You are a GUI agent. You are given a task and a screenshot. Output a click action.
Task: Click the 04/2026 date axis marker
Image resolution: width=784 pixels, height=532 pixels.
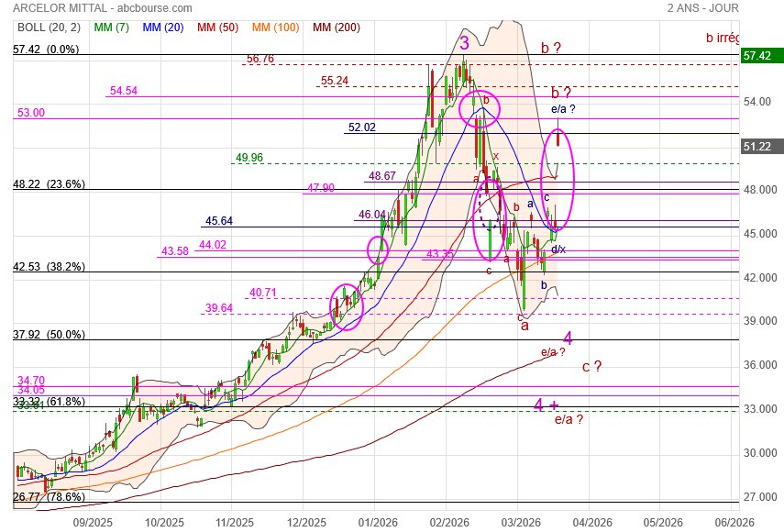592,523
